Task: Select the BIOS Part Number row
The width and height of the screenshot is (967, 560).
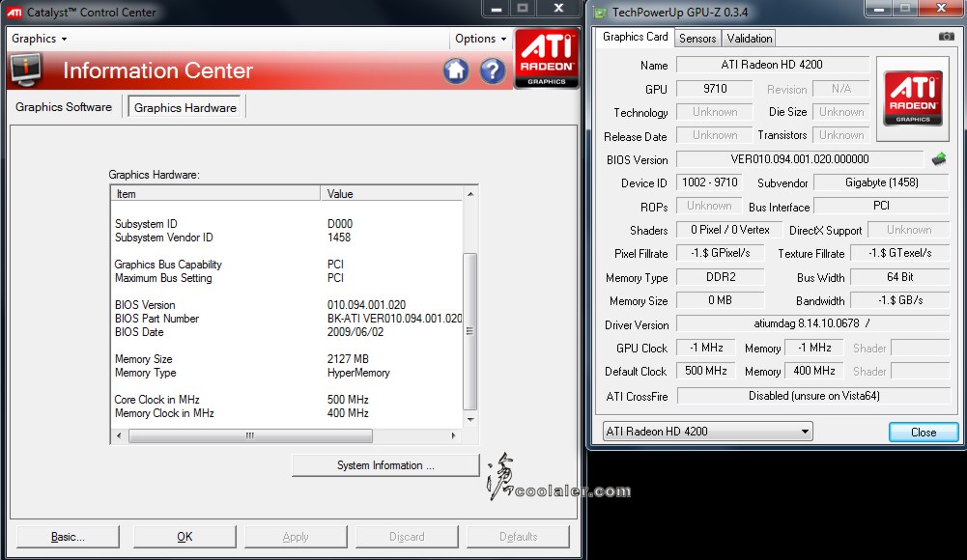Action: point(287,319)
